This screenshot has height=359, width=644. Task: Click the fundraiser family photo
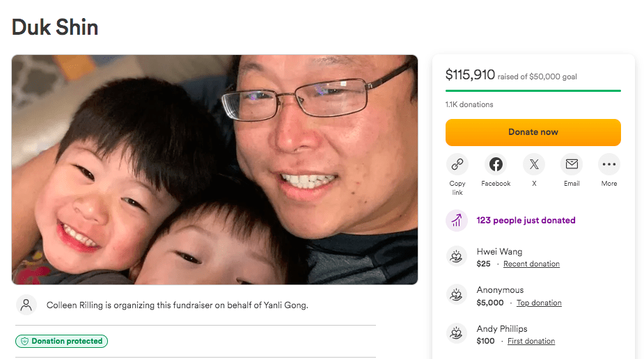click(214, 170)
